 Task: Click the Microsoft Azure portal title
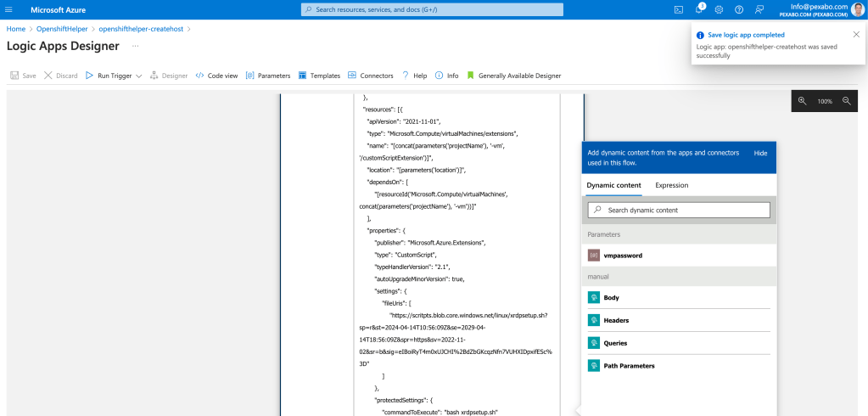(x=59, y=10)
